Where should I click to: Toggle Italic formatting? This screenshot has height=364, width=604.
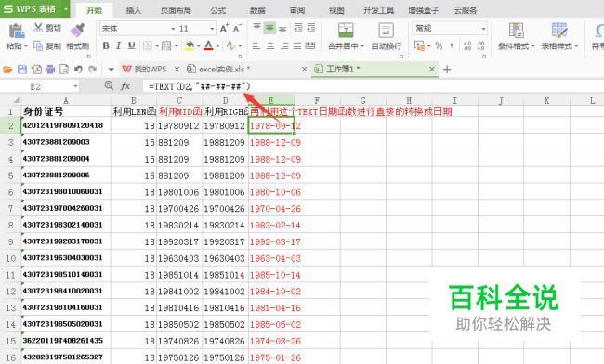click(119, 46)
